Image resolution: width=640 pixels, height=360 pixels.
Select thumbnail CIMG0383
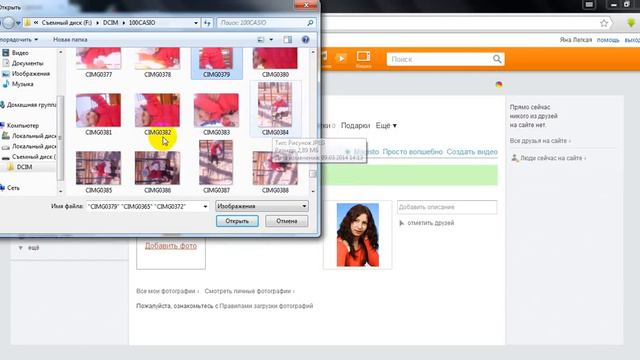click(x=216, y=110)
